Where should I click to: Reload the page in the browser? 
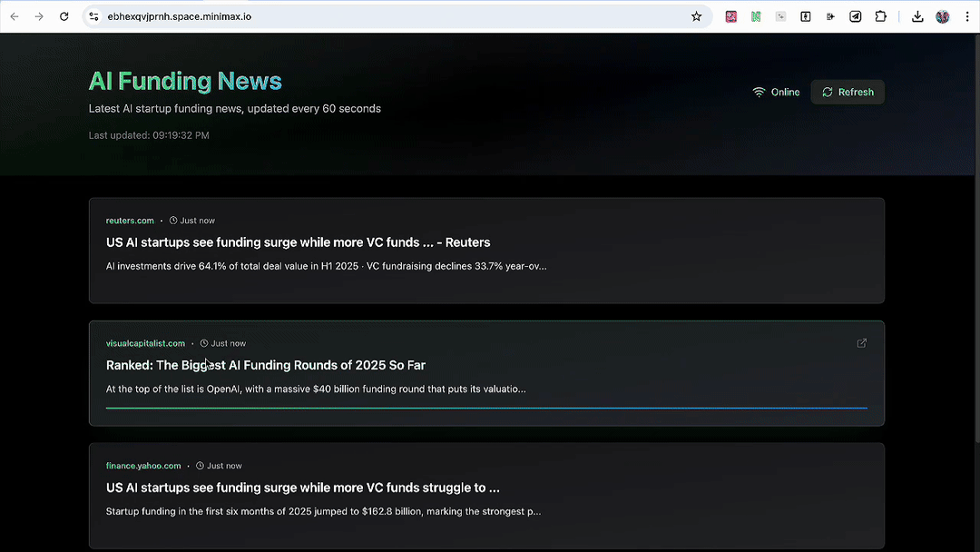tap(64, 16)
